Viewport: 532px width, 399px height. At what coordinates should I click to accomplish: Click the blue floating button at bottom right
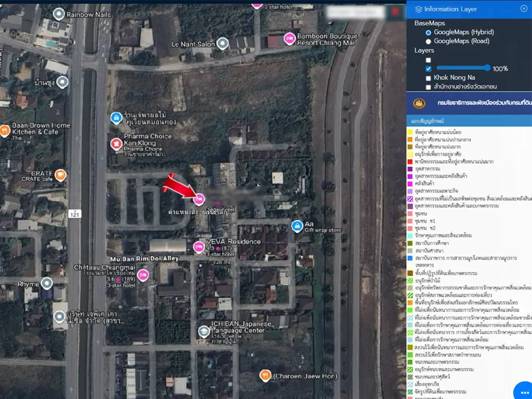point(523,390)
